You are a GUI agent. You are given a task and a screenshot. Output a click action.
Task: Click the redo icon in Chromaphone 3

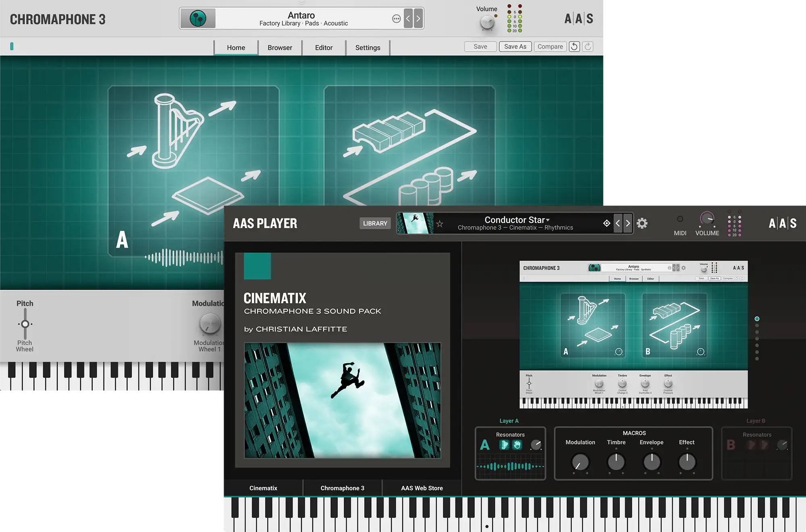coord(588,47)
